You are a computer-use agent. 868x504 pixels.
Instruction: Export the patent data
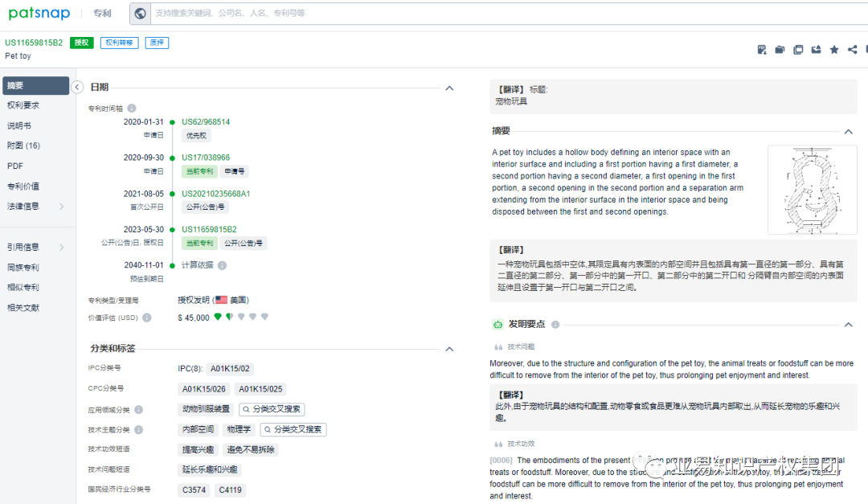[816, 49]
